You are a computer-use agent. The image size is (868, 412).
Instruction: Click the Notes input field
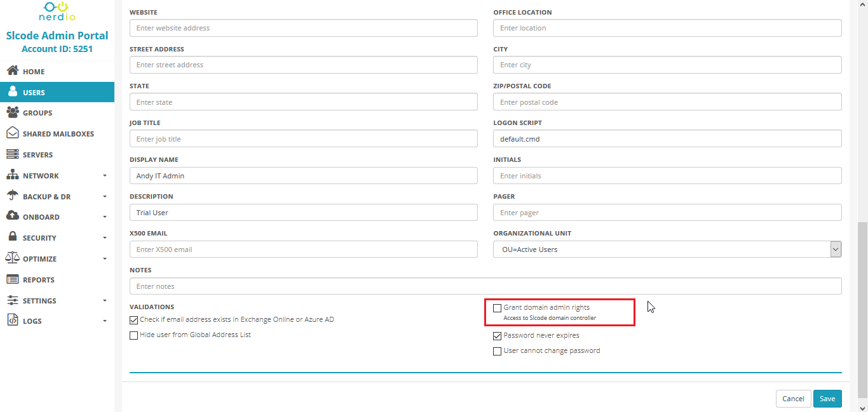click(x=485, y=286)
